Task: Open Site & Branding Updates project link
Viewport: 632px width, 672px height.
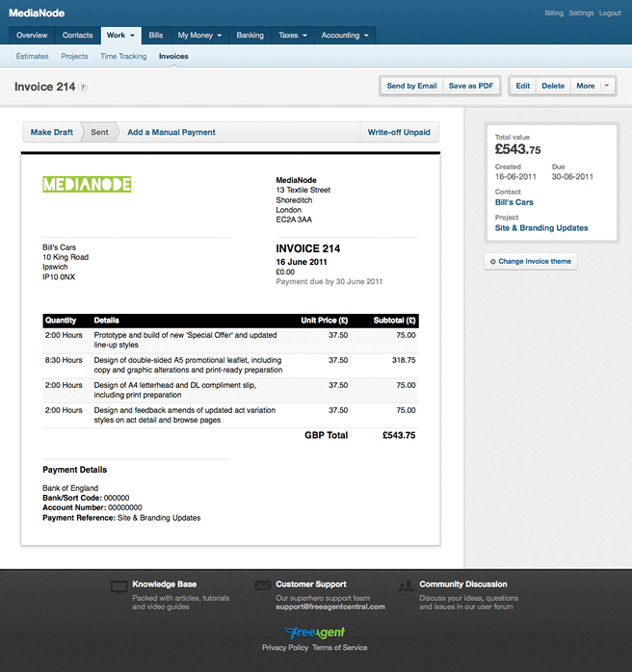Action: (541, 228)
